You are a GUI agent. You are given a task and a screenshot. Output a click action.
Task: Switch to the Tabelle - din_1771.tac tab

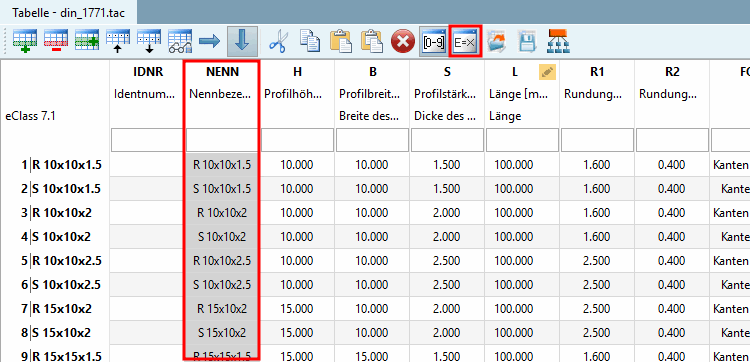68,12
